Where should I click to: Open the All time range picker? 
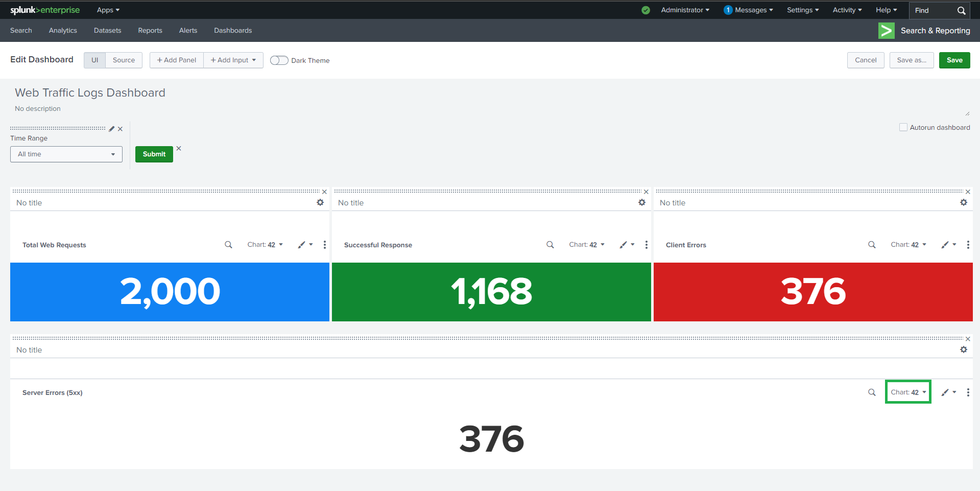[x=66, y=154]
